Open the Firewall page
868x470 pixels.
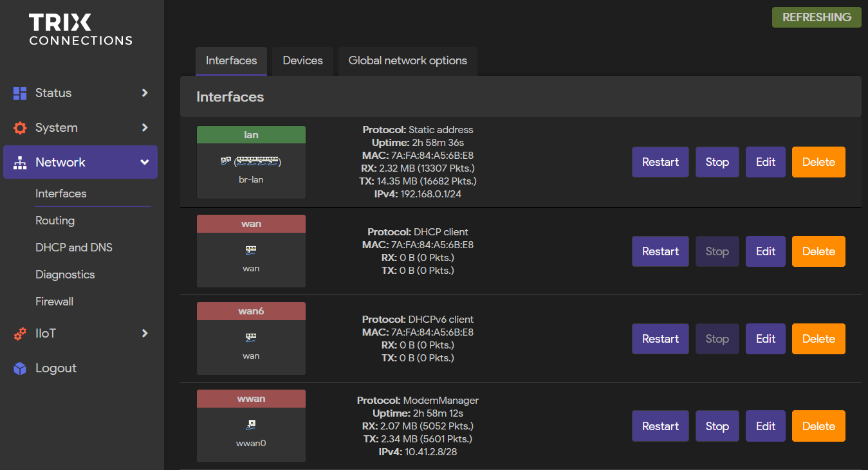click(x=54, y=301)
